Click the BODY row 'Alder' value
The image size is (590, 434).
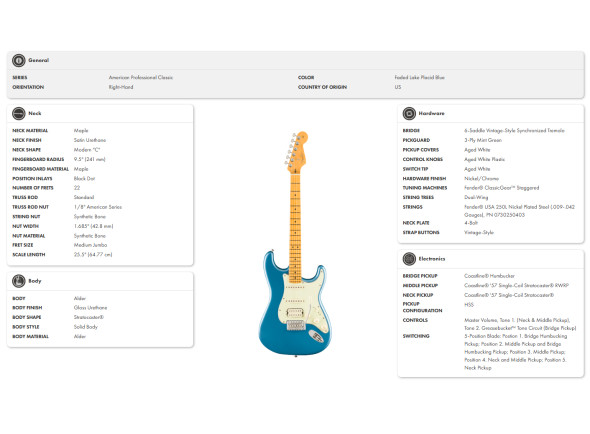80,298
